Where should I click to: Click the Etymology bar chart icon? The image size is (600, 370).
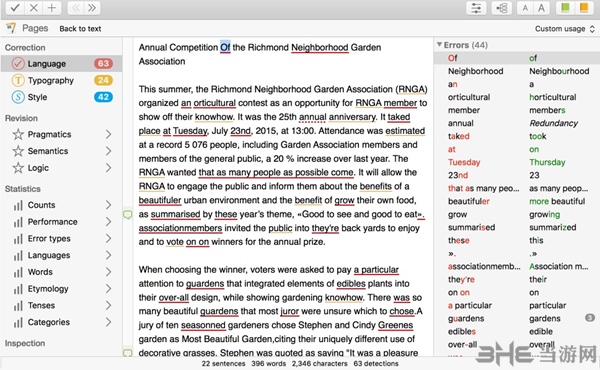18,289
